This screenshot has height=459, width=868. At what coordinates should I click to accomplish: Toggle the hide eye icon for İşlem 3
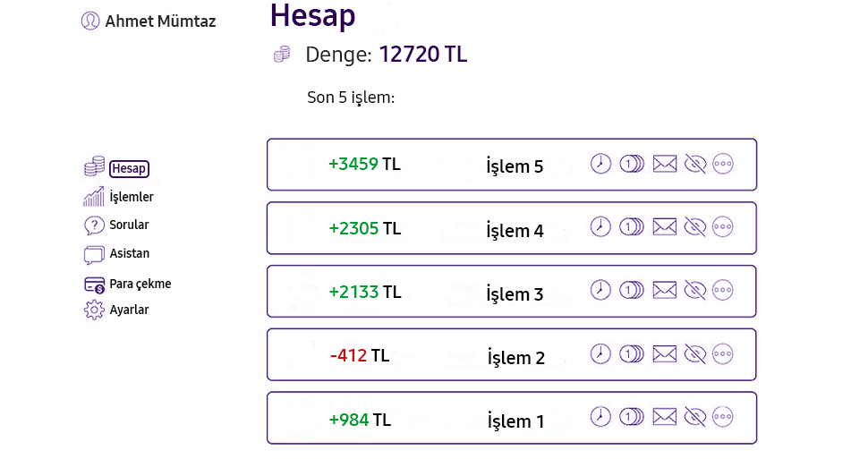pyautogui.click(x=694, y=290)
